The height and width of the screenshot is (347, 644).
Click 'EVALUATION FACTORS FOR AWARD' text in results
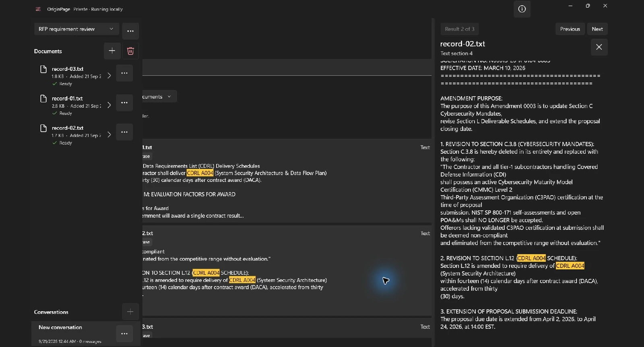[x=193, y=194]
